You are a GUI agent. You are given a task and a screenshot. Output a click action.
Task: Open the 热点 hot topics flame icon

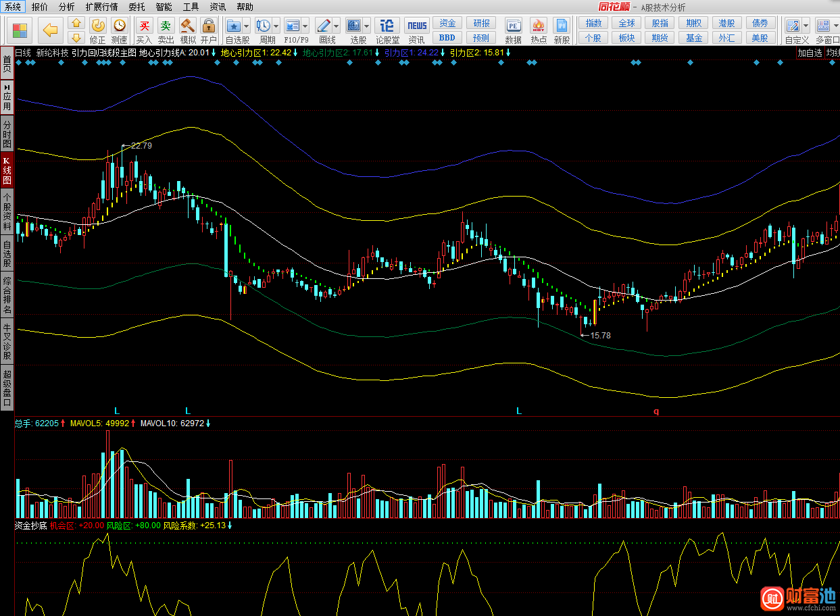539,26
